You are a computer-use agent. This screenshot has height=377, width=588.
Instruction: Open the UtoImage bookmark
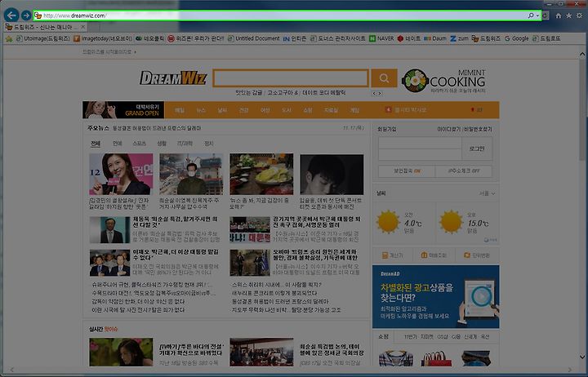coord(43,38)
